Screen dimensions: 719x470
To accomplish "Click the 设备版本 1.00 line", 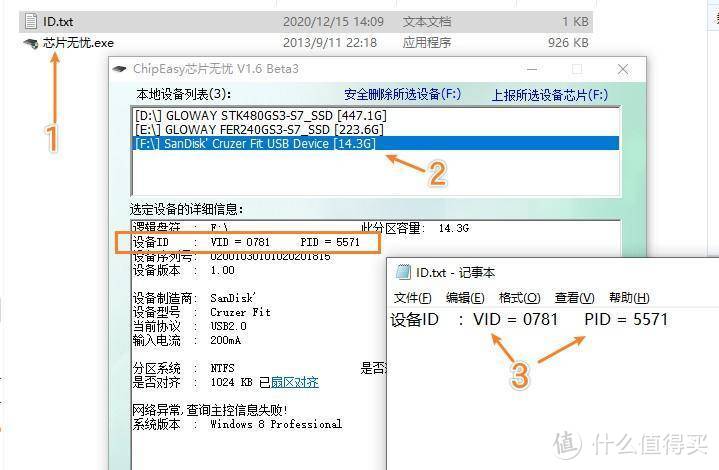I will 183,270.
